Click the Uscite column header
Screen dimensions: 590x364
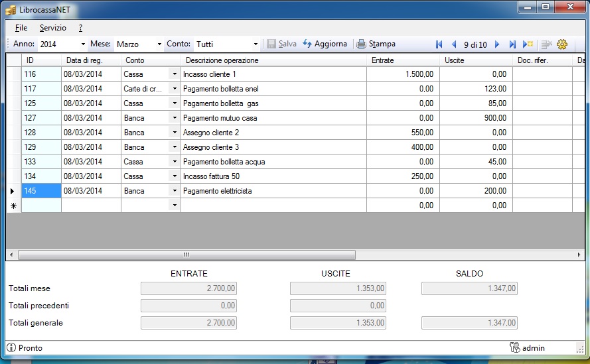point(476,60)
